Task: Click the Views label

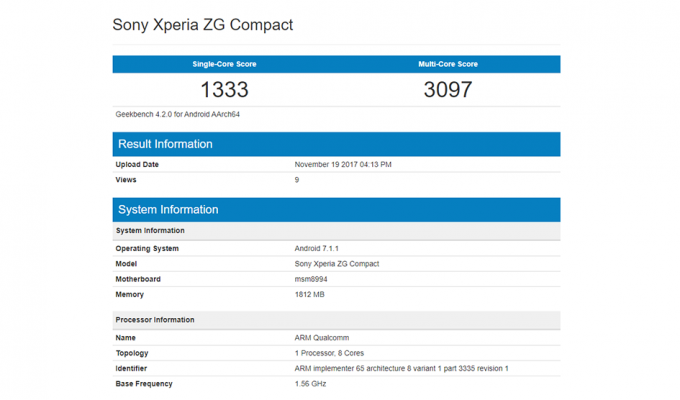Action: (126, 180)
